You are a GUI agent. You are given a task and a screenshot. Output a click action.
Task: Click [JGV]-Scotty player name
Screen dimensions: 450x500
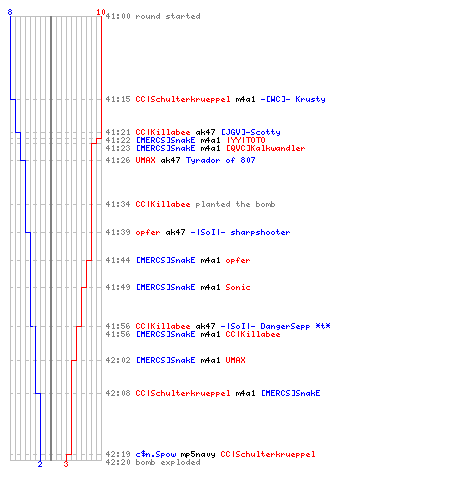pyautogui.click(x=251, y=132)
